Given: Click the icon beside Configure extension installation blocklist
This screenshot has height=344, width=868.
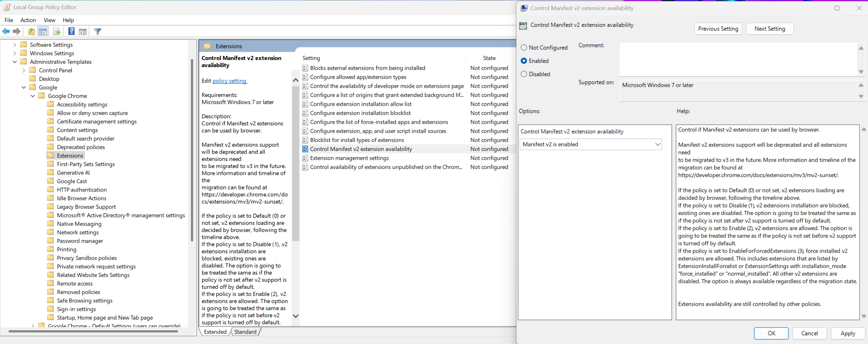Looking at the screenshot, I should pos(305,113).
